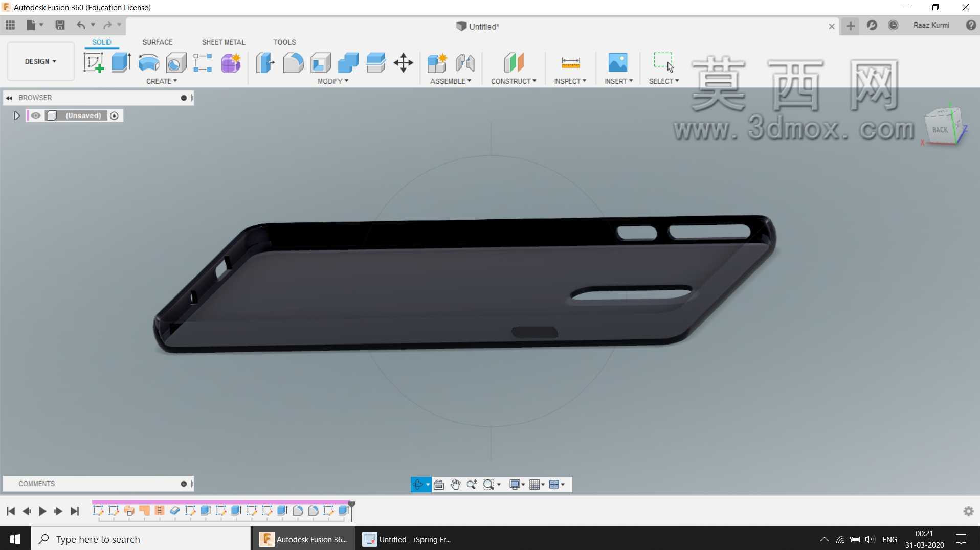Select the Press Pull tool
The height and width of the screenshot is (550, 980).
click(265, 63)
